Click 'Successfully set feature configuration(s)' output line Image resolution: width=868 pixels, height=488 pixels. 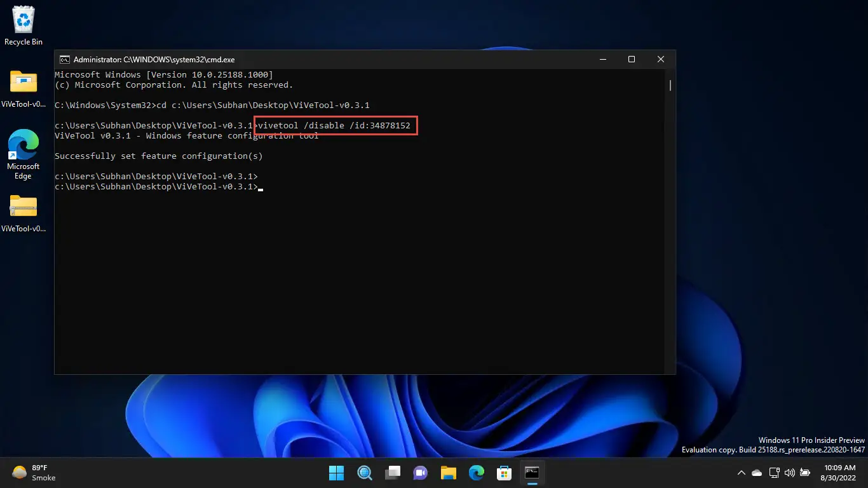click(x=159, y=156)
